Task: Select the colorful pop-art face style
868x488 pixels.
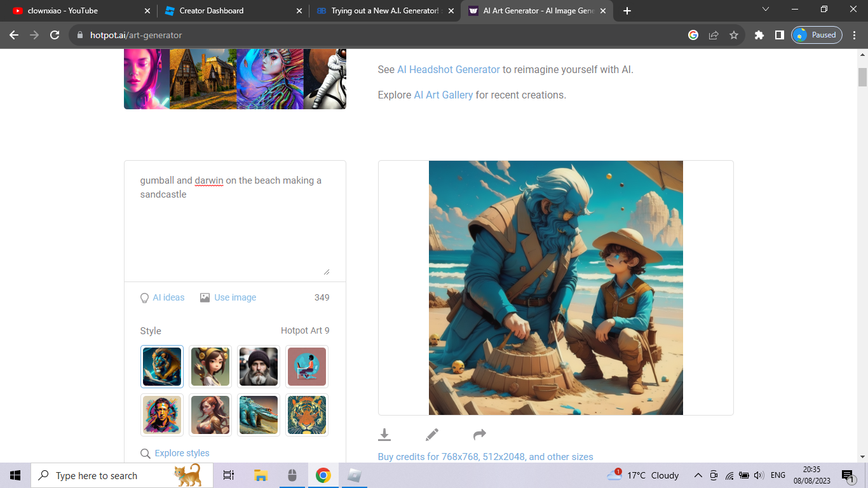Action: coord(162,415)
